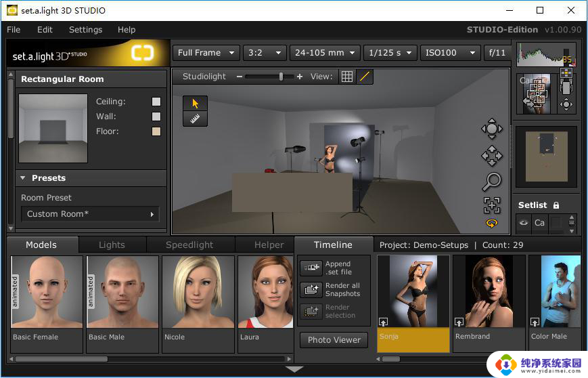Switch to the Lights tab
588x378 pixels.
[112, 245]
